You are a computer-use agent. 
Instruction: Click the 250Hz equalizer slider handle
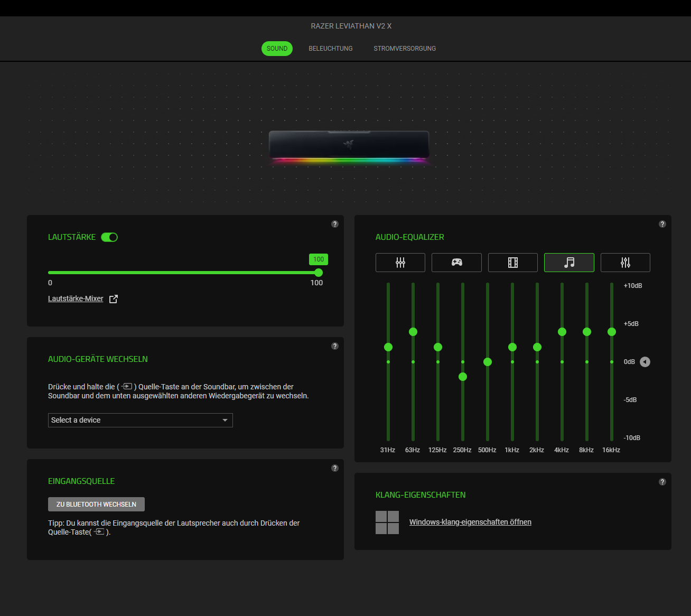coord(463,377)
